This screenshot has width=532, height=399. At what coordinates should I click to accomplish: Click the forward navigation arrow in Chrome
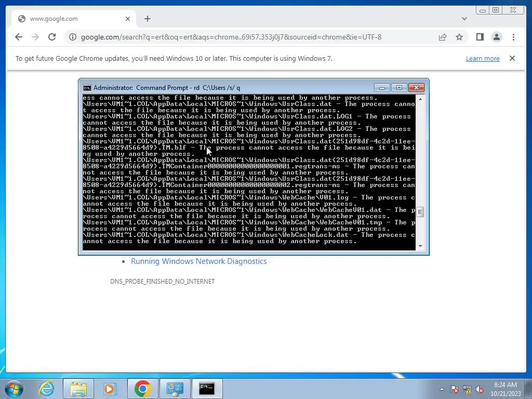coord(35,37)
